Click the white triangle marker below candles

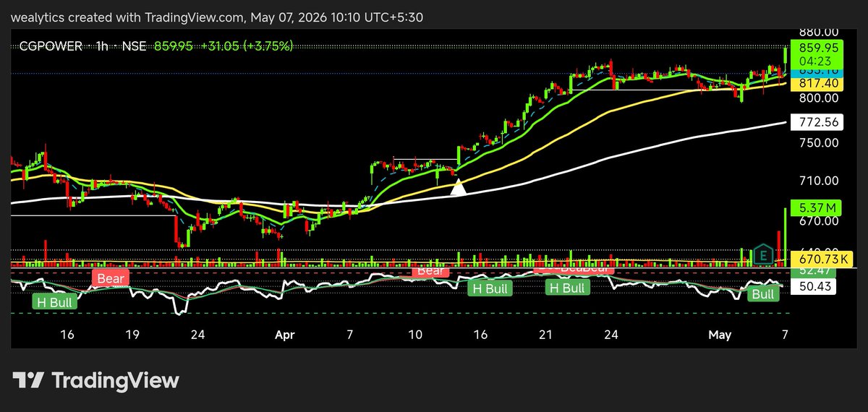[x=458, y=188]
